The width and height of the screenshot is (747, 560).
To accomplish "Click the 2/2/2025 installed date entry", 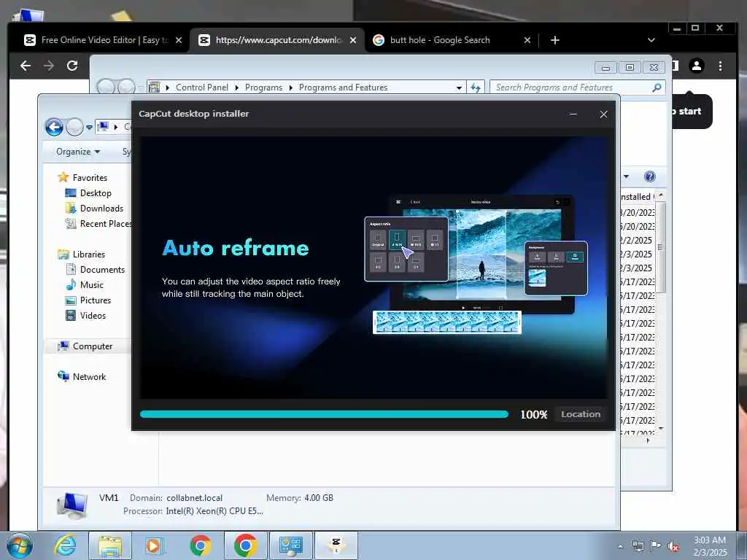I will [x=636, y=240].
